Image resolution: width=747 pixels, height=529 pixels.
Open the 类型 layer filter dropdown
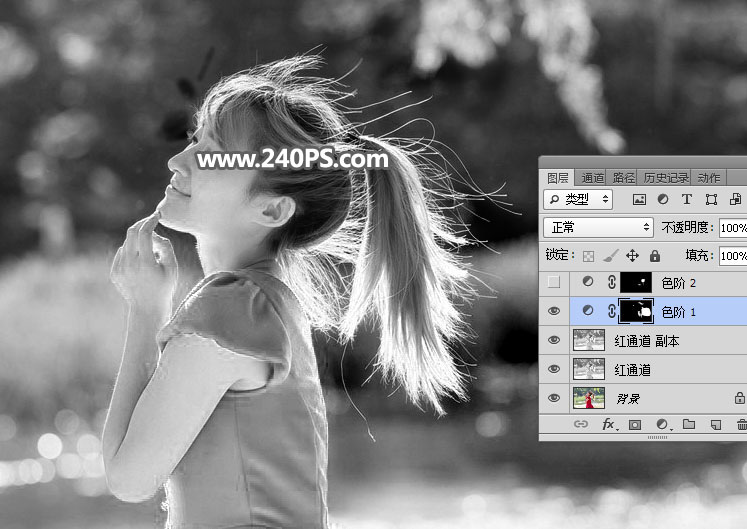pyautogui.click(x=579, y=200)
